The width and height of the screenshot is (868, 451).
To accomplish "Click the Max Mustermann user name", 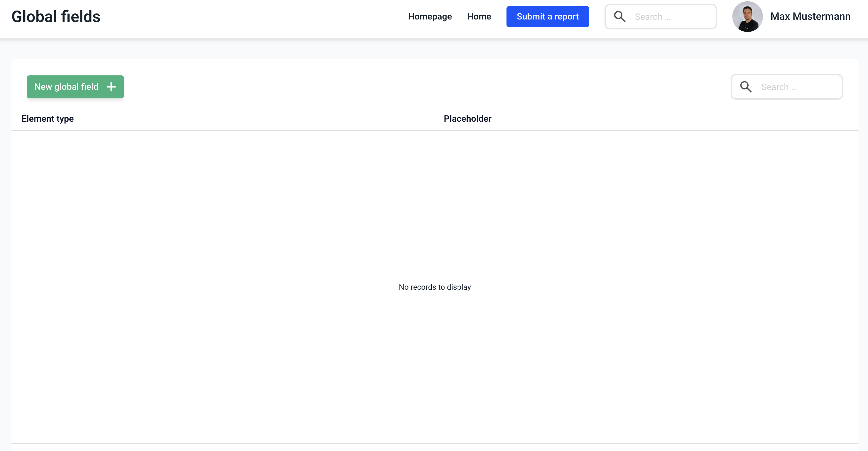I will [x=810, y=17].
